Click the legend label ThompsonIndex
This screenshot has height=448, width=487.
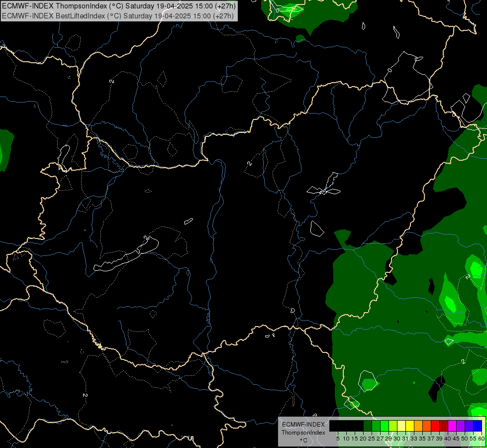[x=303, y=433]
